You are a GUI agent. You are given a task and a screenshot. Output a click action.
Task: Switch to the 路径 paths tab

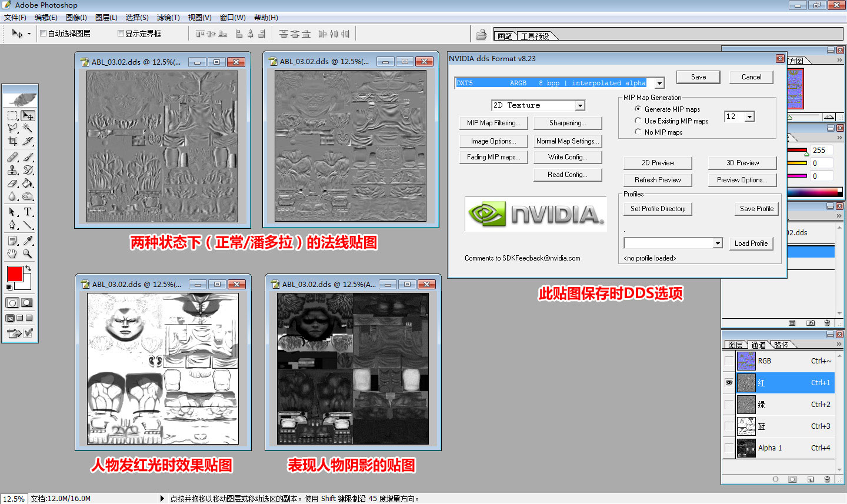click(x=781, y=345)
